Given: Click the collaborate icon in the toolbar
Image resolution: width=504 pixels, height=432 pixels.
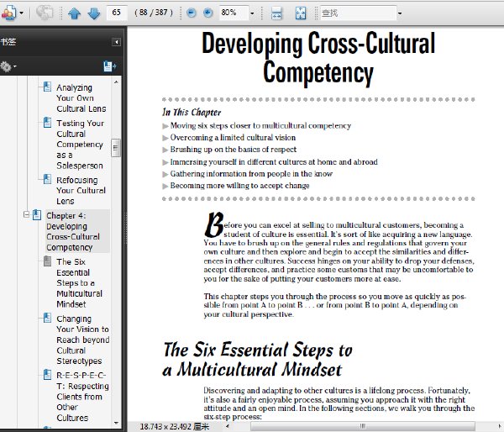Looking at the screenshot, I should click(8, 13).
